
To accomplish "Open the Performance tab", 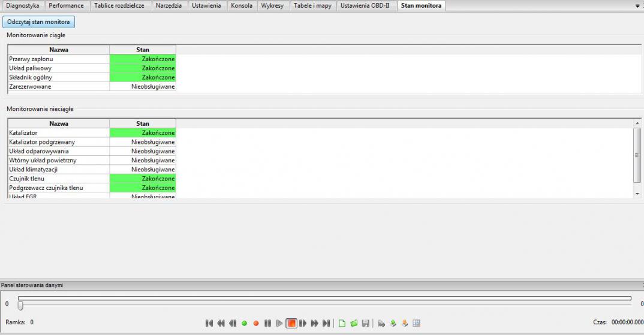I will tap(66, 6).
